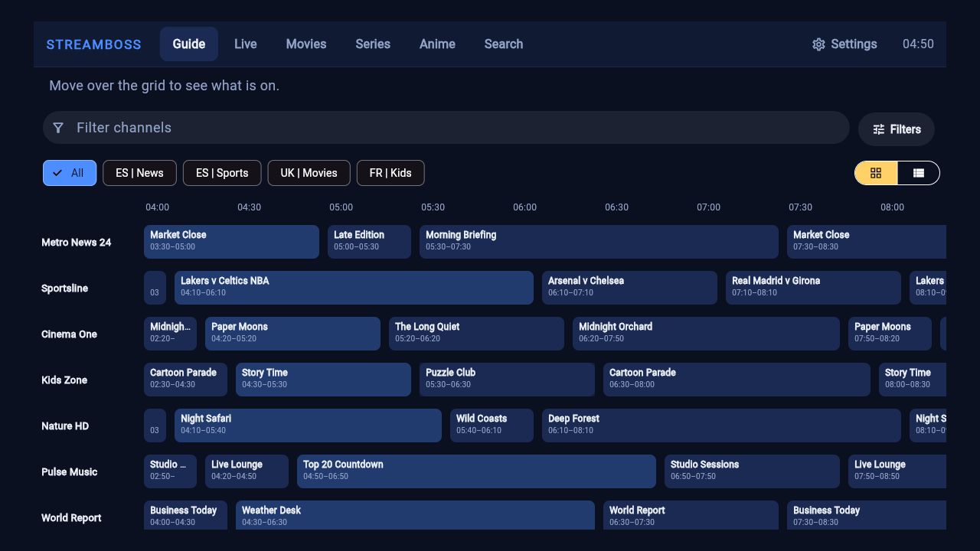This screenshot has width=980, height=551.
Task: Switch to the Live tab
Action: (245, 44)
